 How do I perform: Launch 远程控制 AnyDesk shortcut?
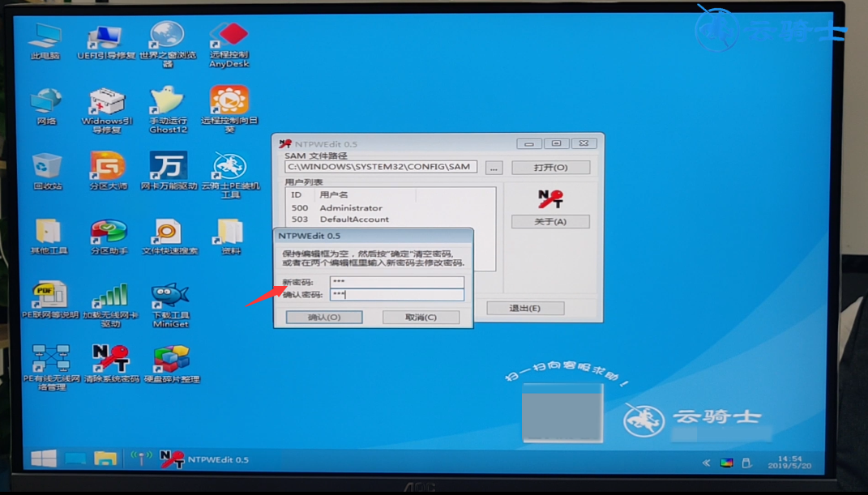(229, 38)
